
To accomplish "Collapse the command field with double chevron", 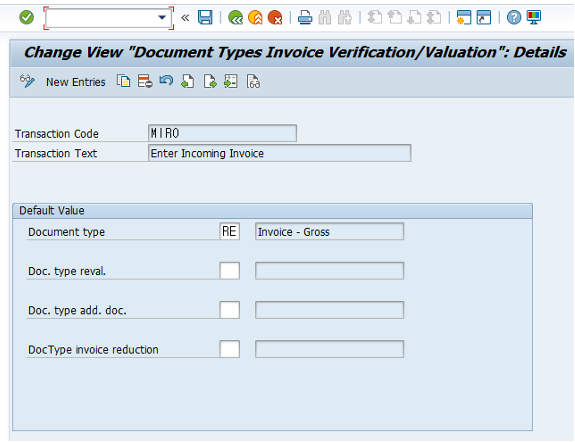I will tap(185, 17).
